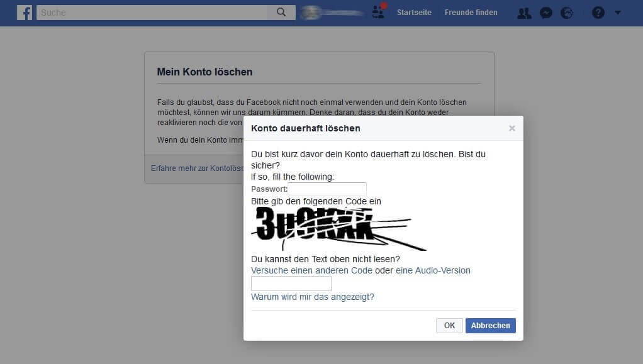This screenshot has width=643, height=364.
Task: Expand the account dropdown arrow
Action: tap(618, 13)
